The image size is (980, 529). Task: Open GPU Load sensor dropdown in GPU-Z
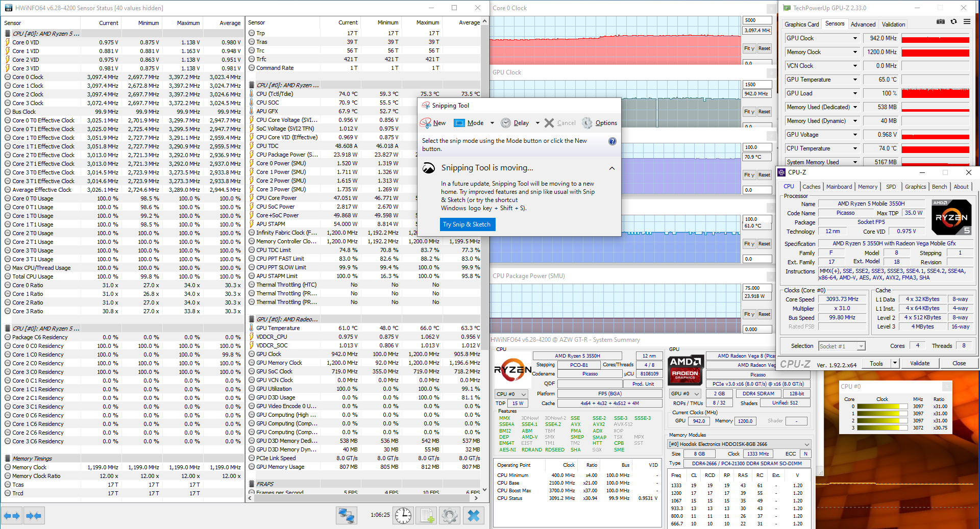pyautogui.click(x=855, y=93)
